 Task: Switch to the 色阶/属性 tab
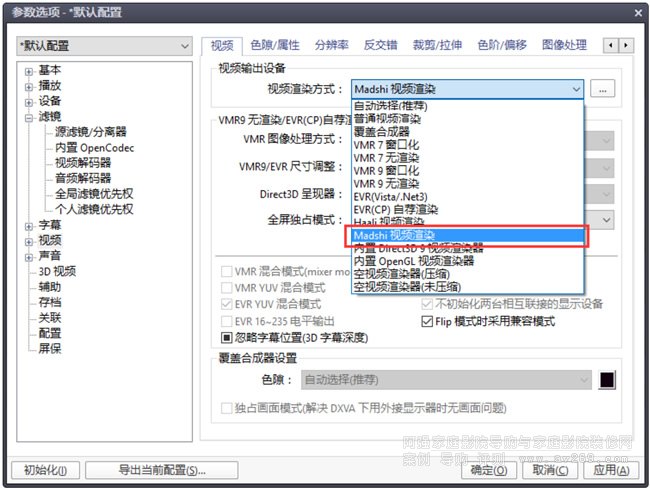pos(274,45)
